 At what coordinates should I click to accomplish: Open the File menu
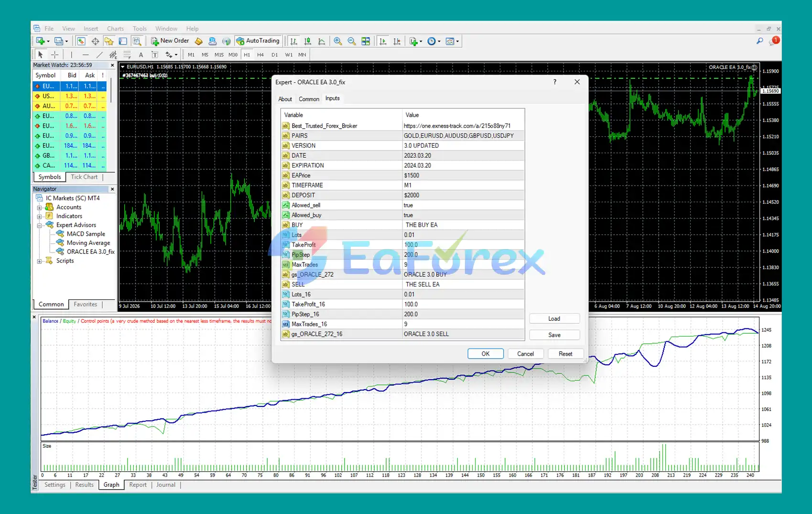point(49,29)
